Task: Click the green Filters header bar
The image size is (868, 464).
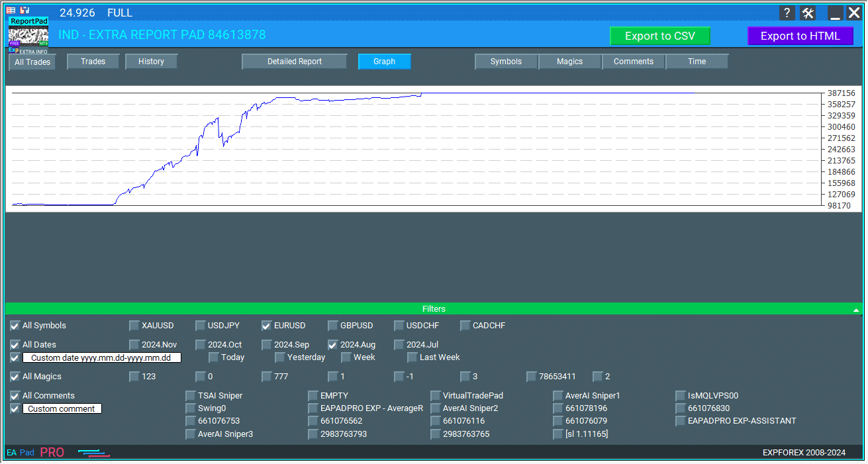Action: (x=434, y=309)
